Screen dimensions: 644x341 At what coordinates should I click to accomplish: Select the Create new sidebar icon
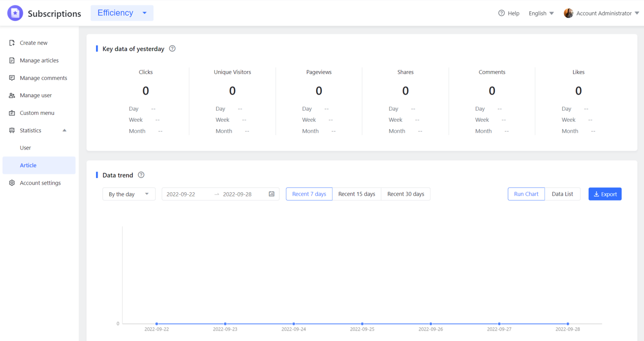click(x=12, y=43)
